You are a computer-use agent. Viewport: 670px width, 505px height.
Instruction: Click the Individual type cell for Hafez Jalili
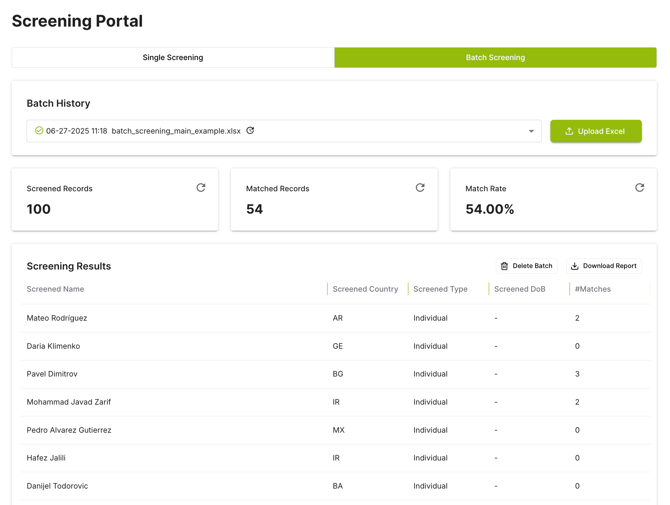point(430,458)
